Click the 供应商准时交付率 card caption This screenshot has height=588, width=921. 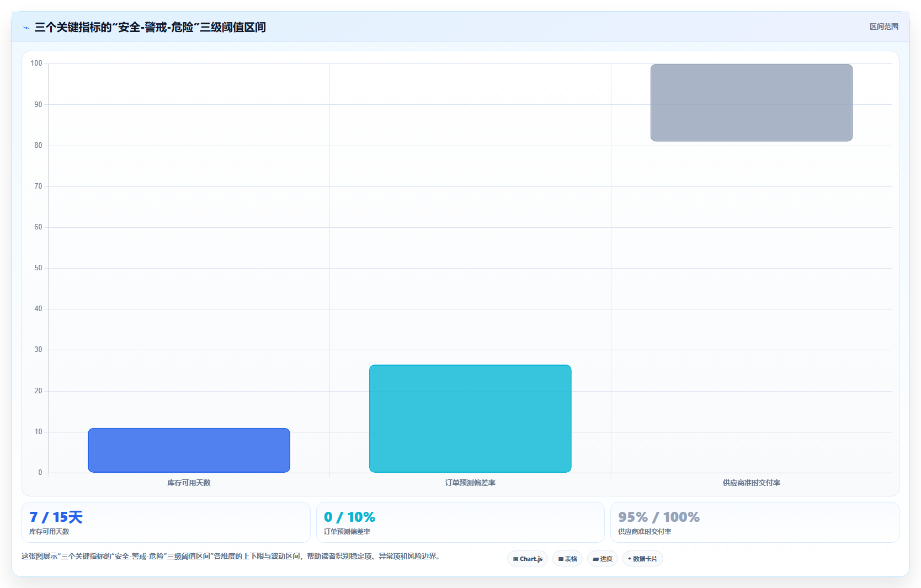[645, 532]
